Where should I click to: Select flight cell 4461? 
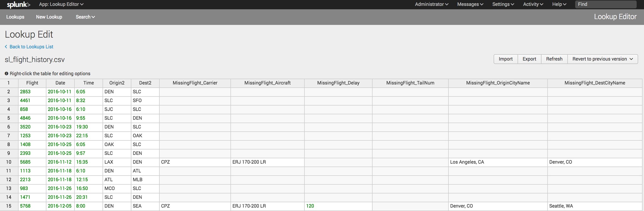coord(32,101)
